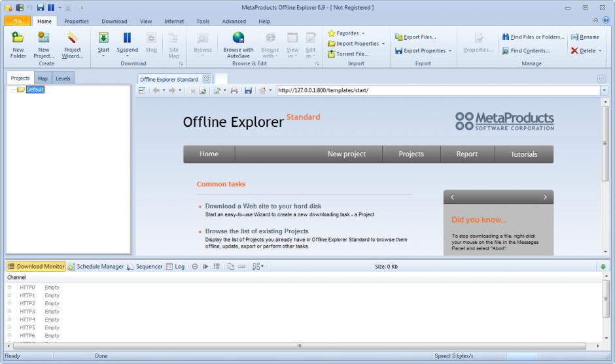Create a New Folder from ribbon
This screenshot has height=364, width=615.
click(18, 44)
